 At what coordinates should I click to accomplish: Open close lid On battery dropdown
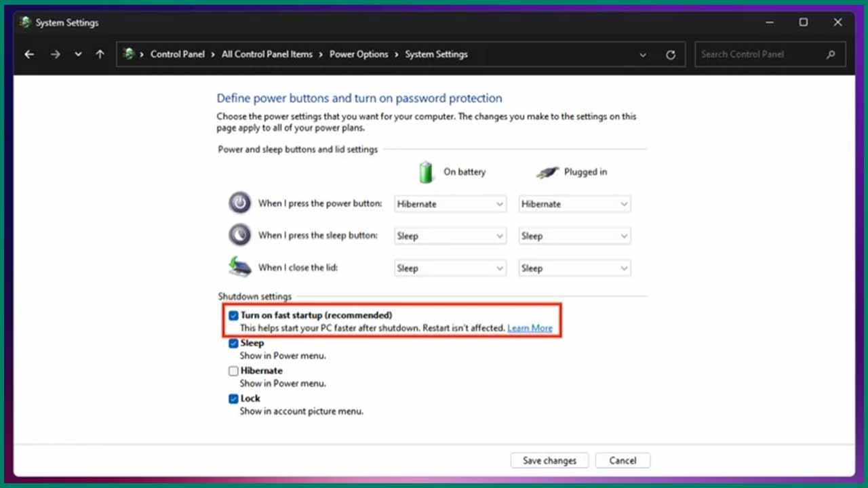(x=450, y=268)
